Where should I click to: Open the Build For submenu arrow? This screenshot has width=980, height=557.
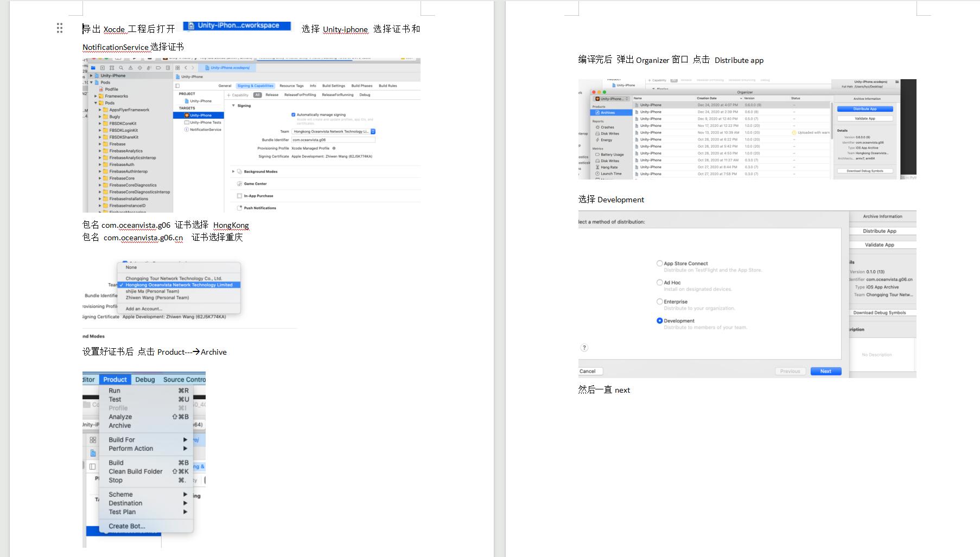pos(185,440)
